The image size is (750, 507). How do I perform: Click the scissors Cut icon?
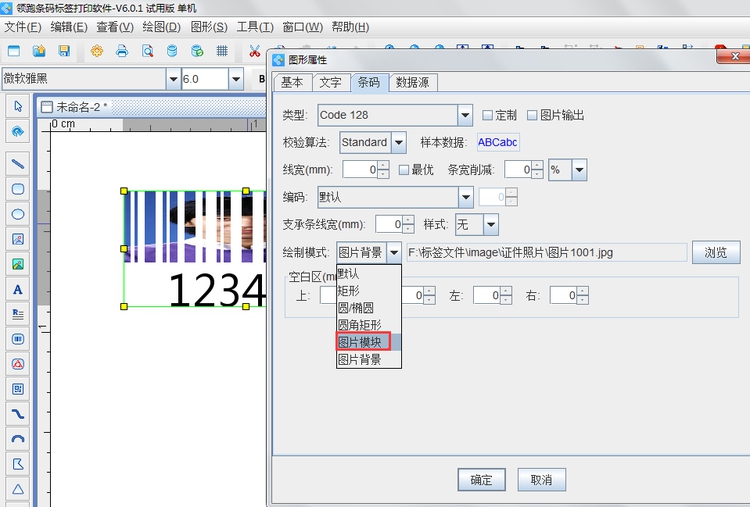tap(255, 51)
